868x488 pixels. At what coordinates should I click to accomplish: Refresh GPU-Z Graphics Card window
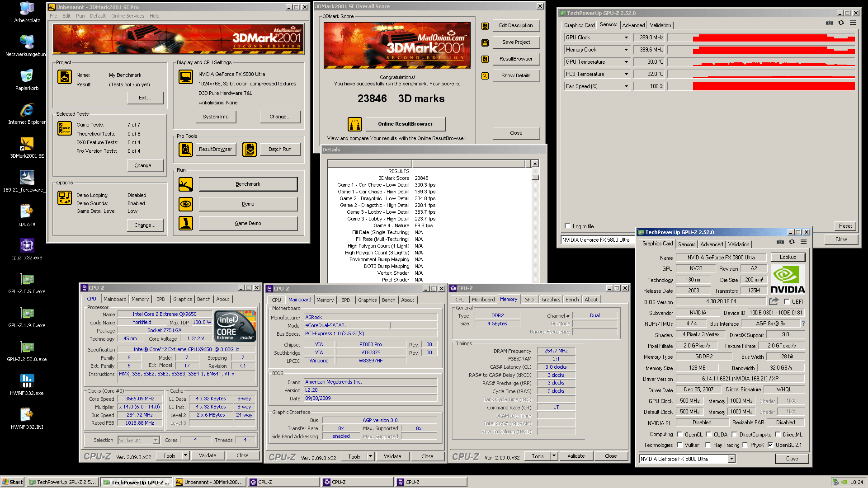[x=792, y=242]
